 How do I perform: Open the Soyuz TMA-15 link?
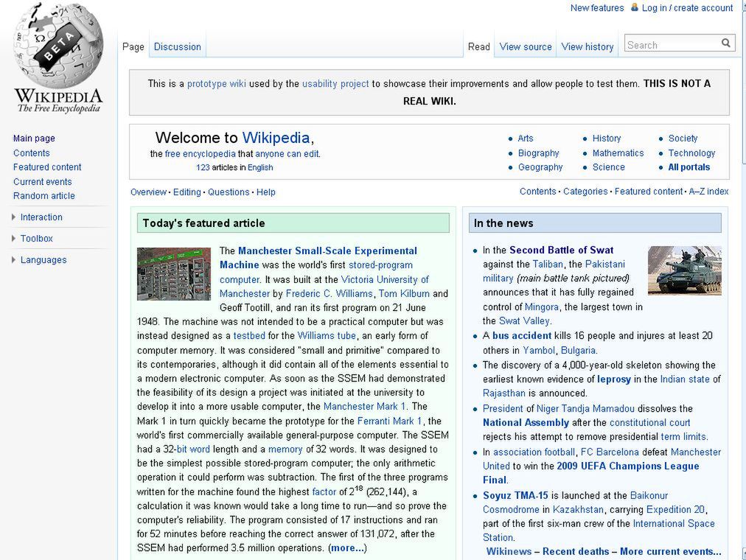pyautogui.click(x=515, y=495)
